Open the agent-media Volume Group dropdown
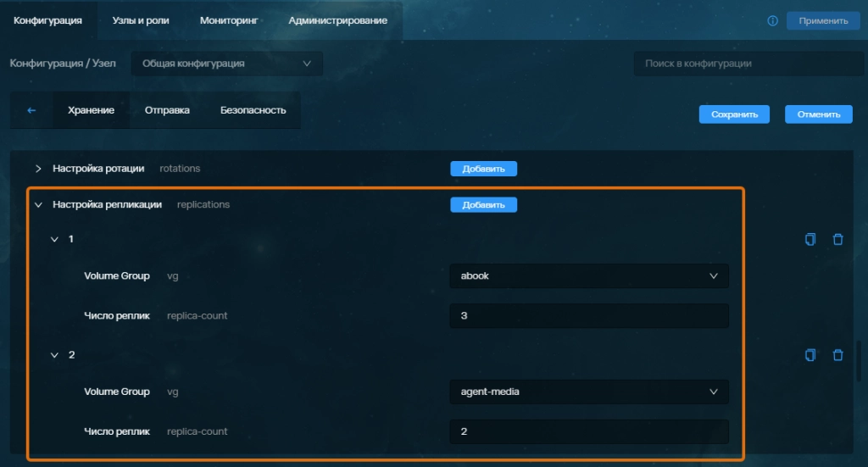Viewport: 868px width, 467px height. coord(588,392)
